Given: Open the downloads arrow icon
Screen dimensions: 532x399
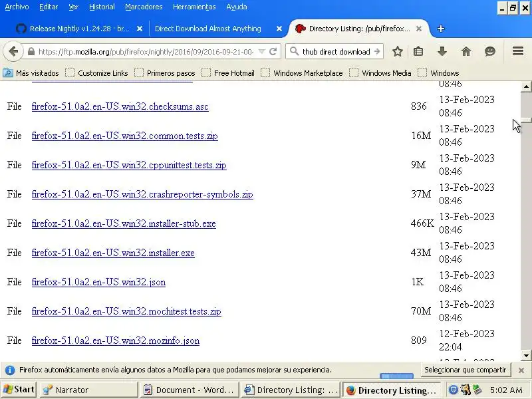Looking at the screenshot, I should (x=442, y=52).
